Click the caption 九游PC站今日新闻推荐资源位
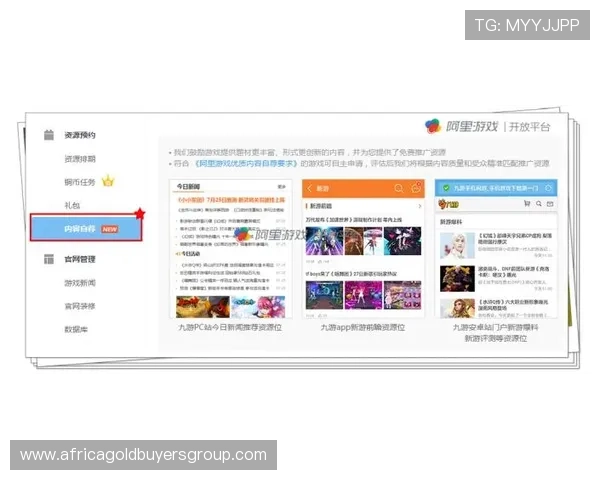This screenshot has height=480, width=600. [x=230, y=327]
